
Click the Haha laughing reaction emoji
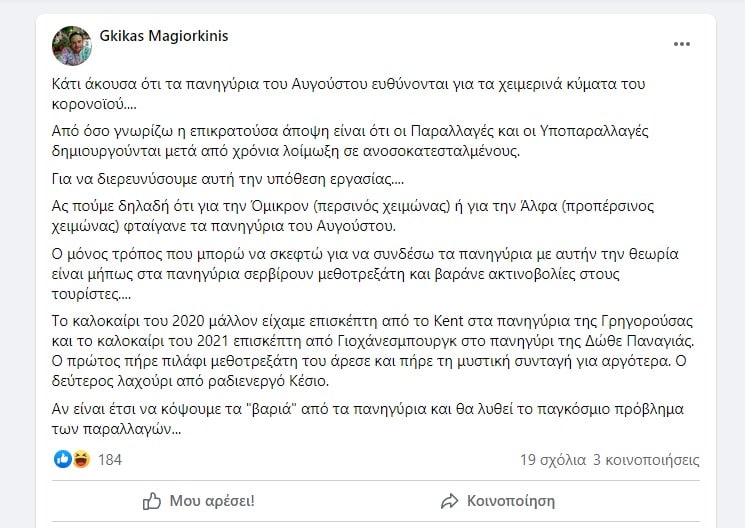point(80,459)
